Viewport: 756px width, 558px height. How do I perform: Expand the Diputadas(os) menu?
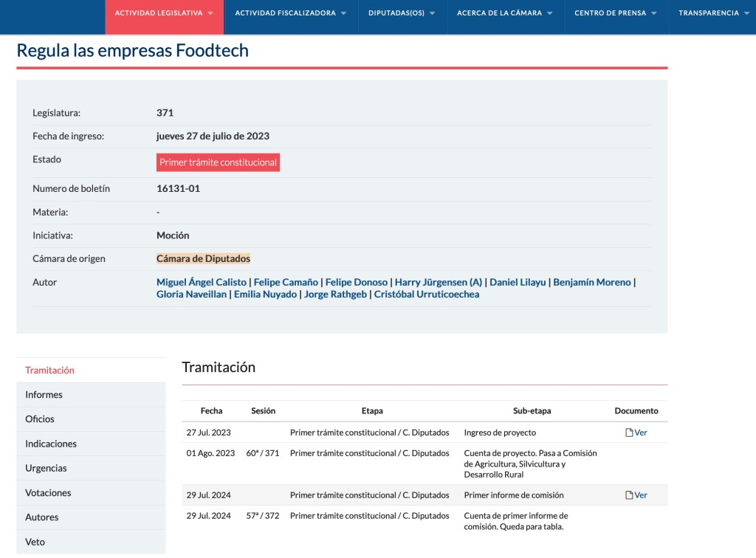pyautogui.click(x=402, y=13)
